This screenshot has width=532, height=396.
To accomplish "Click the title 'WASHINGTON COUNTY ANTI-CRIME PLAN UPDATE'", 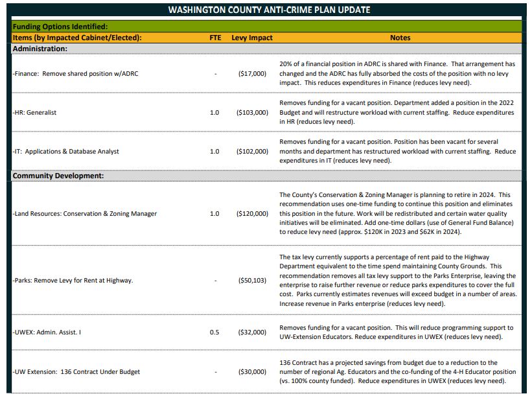I will (x=269, y=10).
